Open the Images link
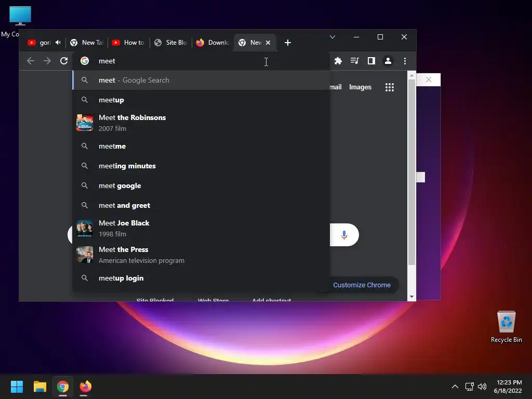The height and width of the screenshot is (399, 532). [360, 87]
